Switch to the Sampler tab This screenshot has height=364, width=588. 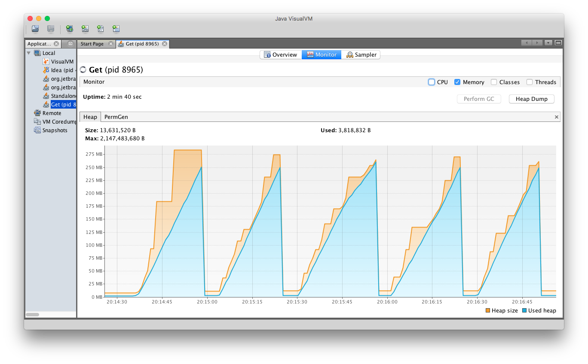(x=361, y=55)
